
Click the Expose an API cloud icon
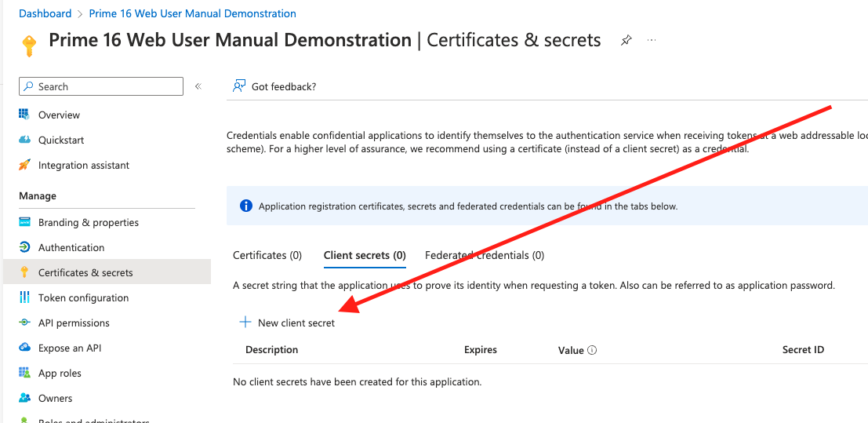pos(24,348)
